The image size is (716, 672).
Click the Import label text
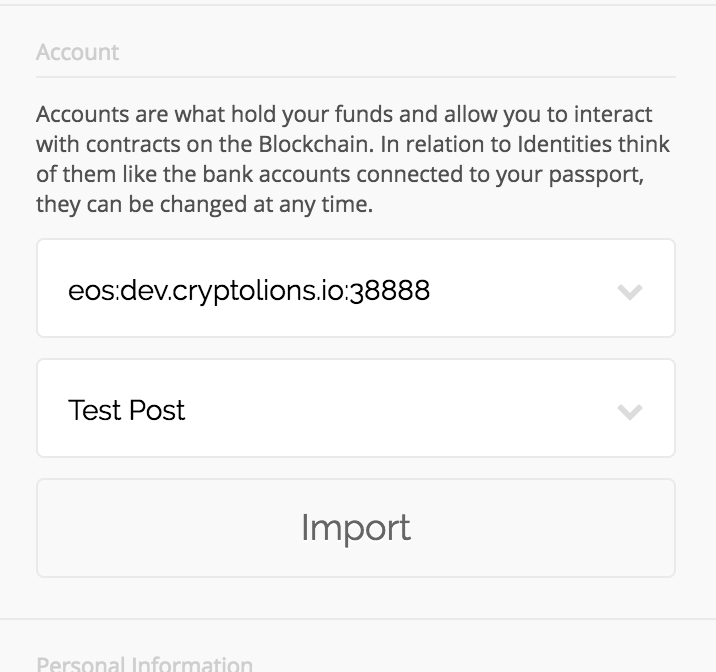tap(356, 528)
